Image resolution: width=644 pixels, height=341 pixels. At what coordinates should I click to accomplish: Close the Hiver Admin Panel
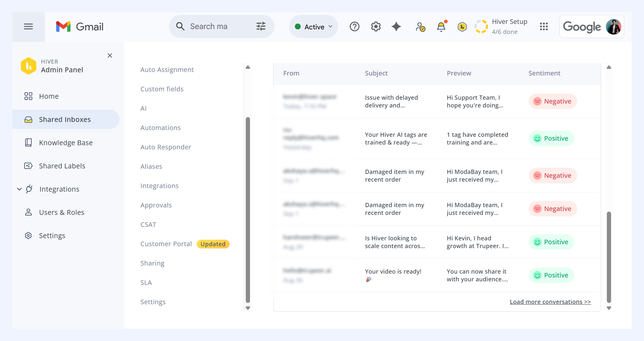click(110, 55)
